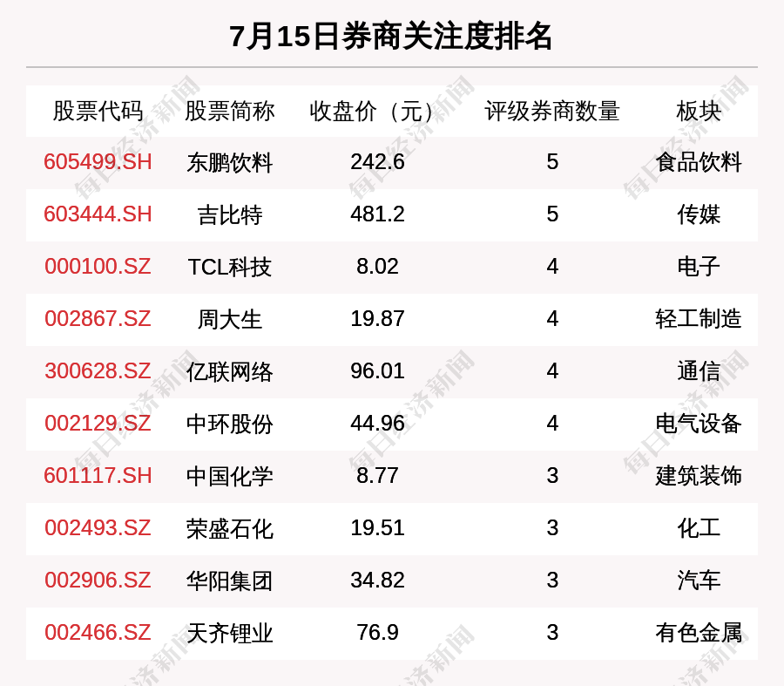Click the sector 化工

[699, 528]
